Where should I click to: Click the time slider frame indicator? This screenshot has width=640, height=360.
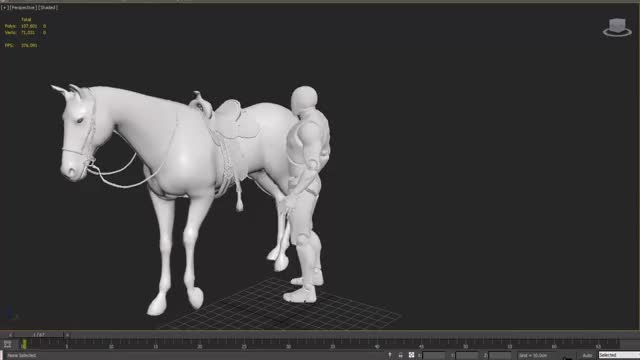point(39,335)
